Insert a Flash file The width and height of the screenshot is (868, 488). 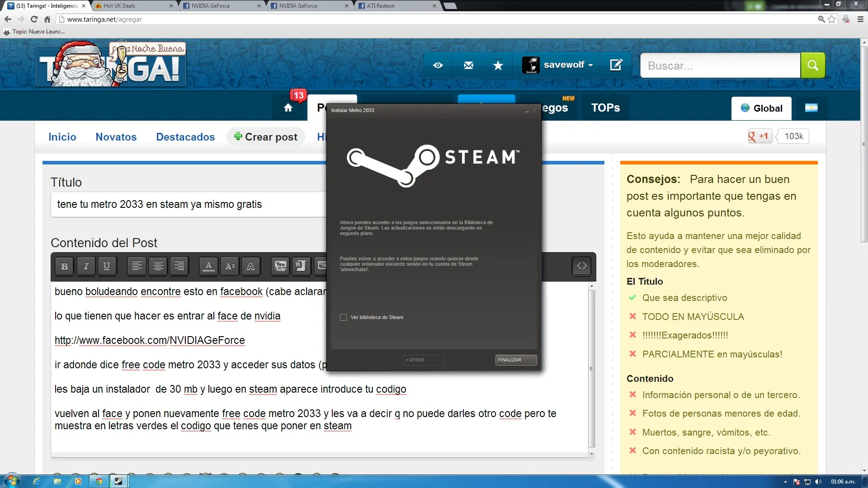(301, 266)
